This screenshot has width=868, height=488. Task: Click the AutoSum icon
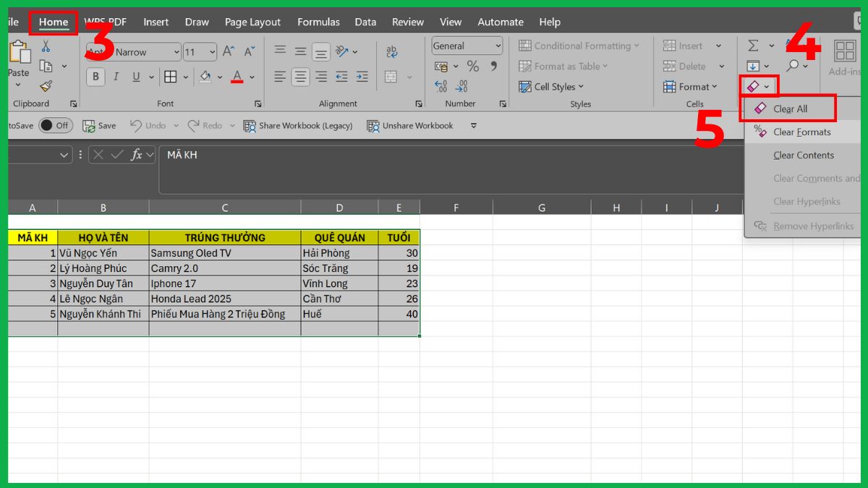(752, 45)
